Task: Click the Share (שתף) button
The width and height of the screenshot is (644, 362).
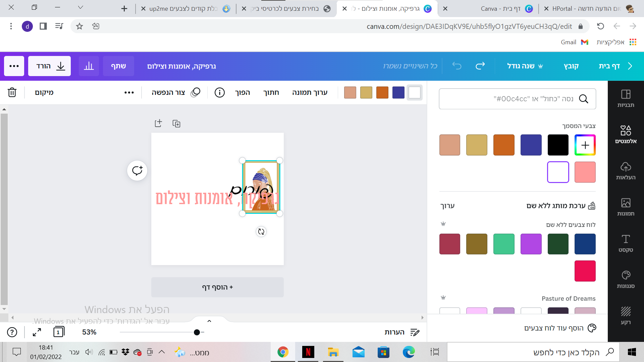Action: coord(118,66)
